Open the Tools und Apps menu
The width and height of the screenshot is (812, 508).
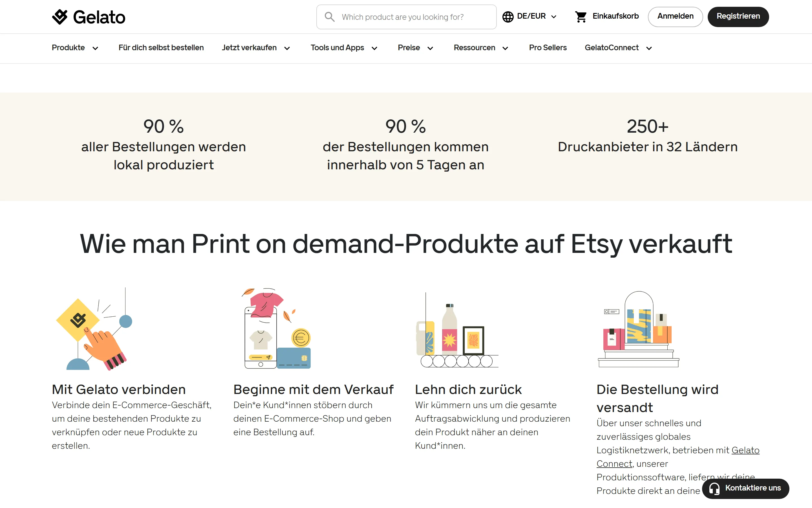point(337,48)
